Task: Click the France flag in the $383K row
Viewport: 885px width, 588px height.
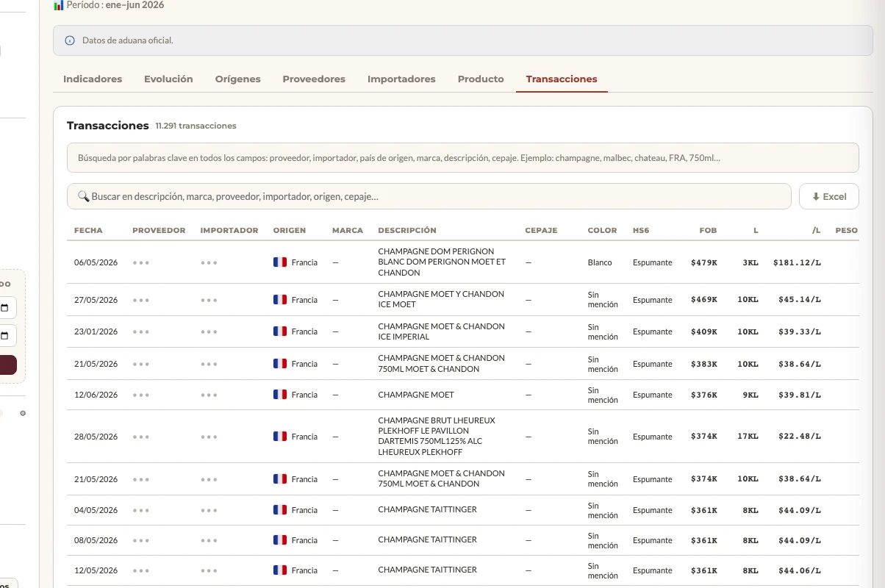Action: (x=280, y=364)
